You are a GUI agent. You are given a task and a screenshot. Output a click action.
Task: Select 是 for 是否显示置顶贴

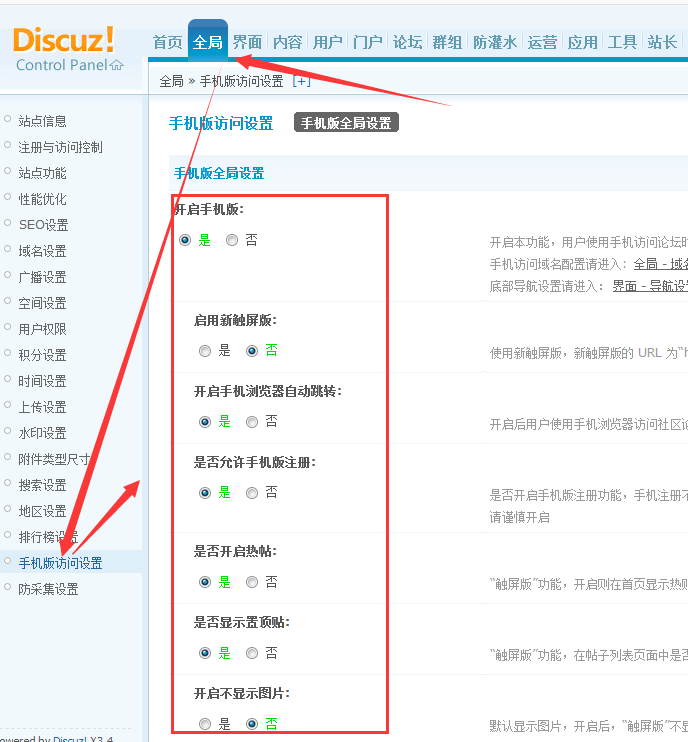tap(205, 654)
